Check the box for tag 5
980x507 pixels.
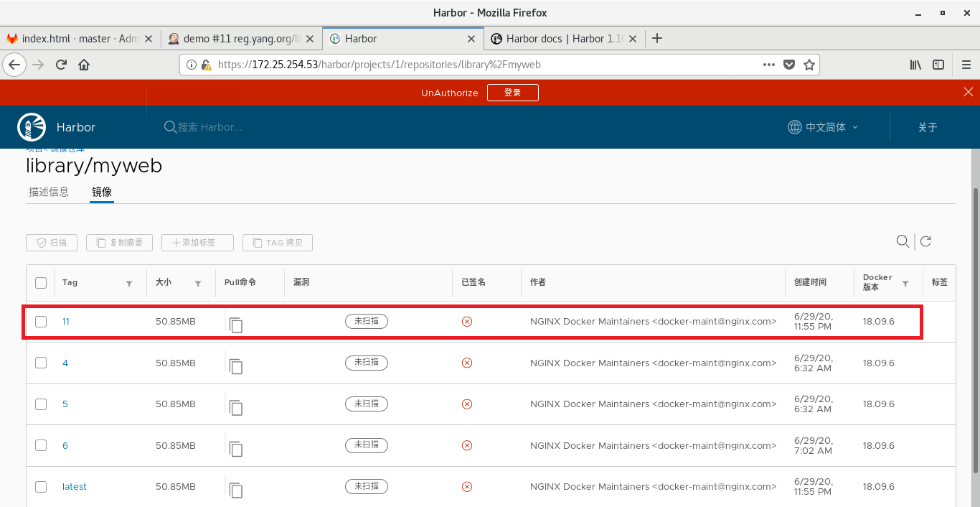(x=41, y=404)
